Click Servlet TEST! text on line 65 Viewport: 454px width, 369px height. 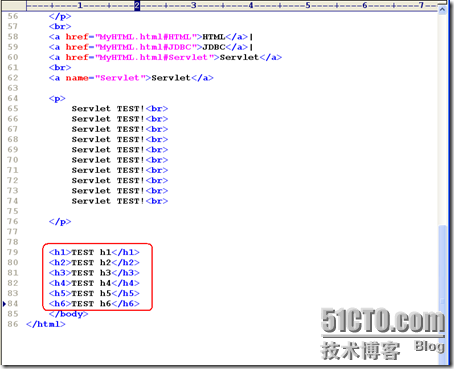click(108, 109)
